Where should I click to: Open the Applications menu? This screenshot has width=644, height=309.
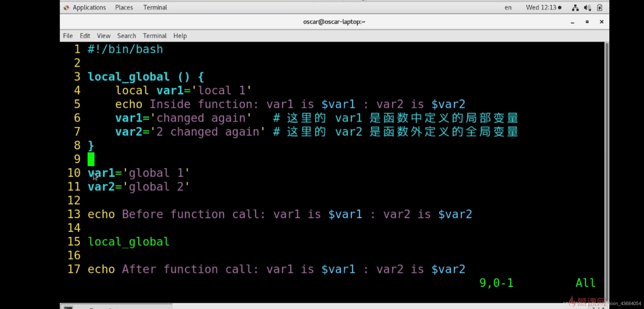coord(89,7)
